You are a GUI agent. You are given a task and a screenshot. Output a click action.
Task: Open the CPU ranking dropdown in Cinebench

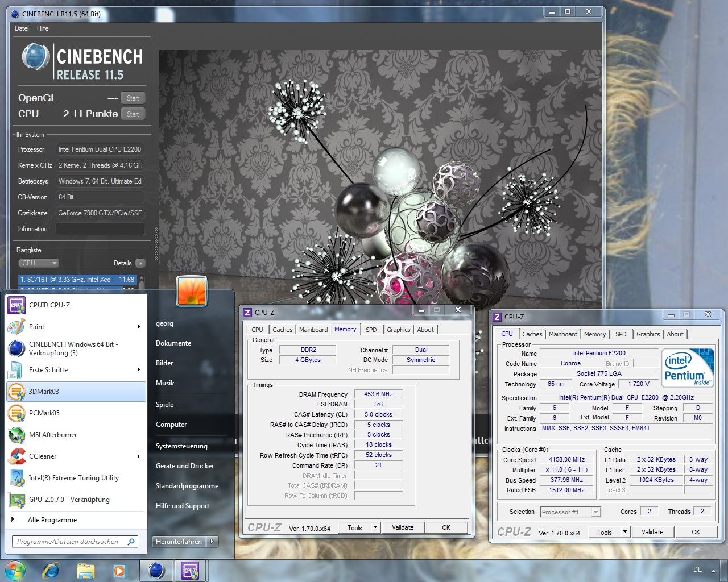tap(39, 263)
